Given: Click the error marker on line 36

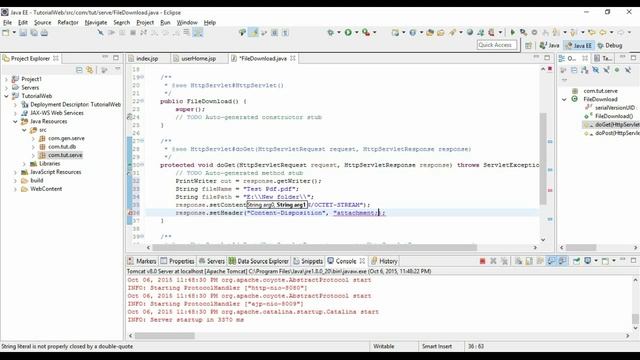Looking at the screenshot, I should pos(130,213).
